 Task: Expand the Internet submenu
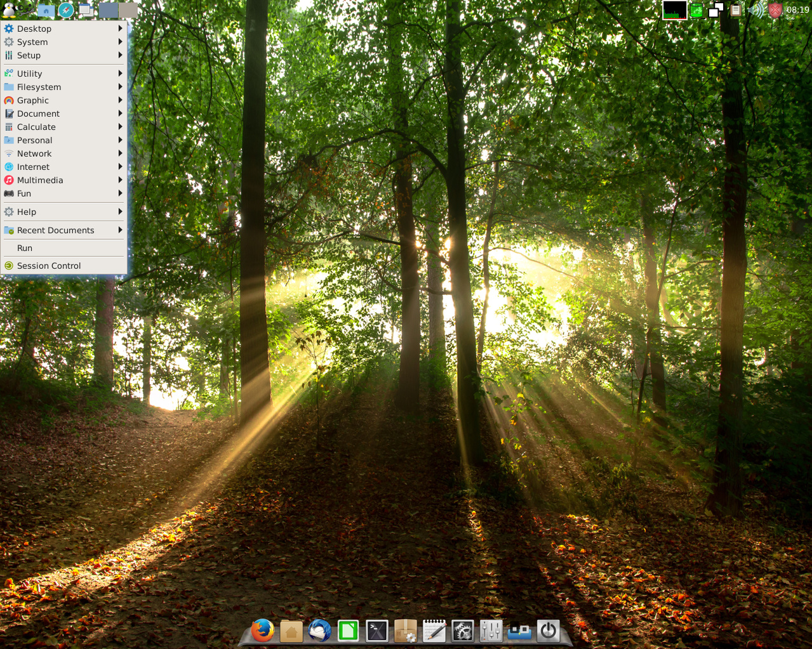click(x=63, y=167)
